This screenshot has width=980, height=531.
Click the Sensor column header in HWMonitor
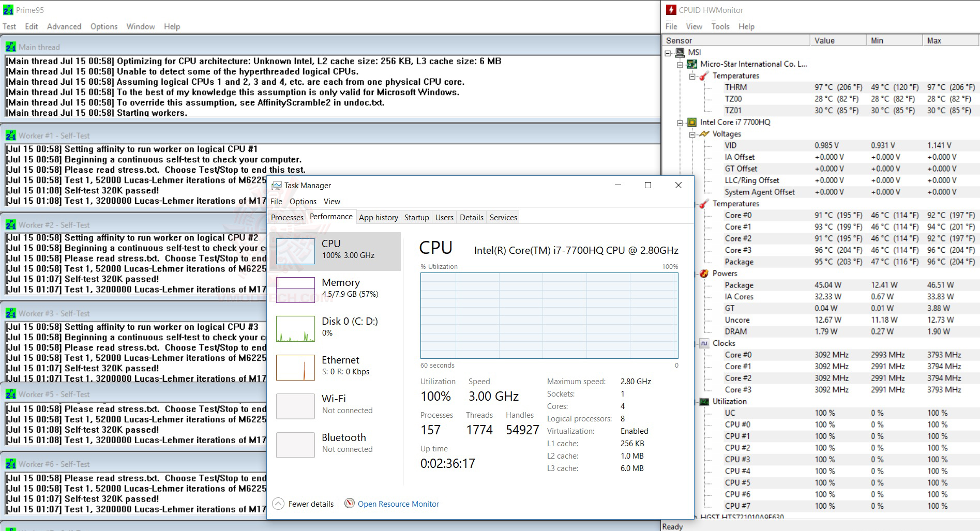736,40
